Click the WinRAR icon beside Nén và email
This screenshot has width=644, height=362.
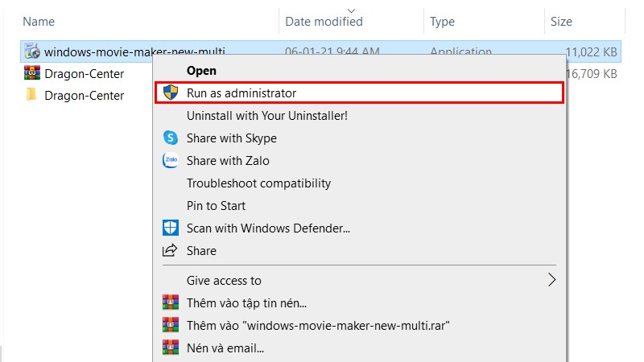tap(170, 348)
